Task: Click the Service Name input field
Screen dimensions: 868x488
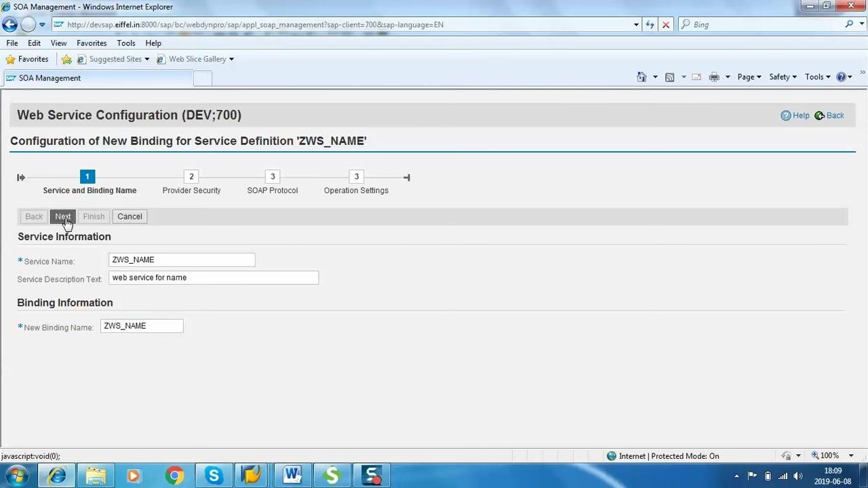Action: [x=182, y=260]
